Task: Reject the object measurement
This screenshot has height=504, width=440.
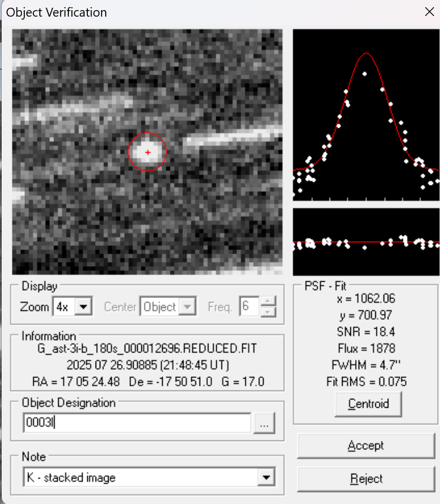Action: (366, 478)
